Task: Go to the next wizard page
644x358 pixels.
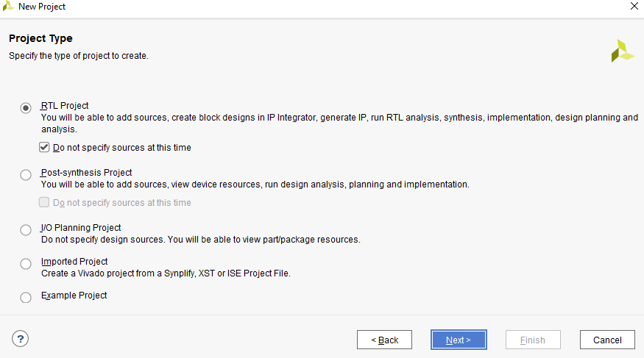Action: pyautogui.click(x=459, y=340)
